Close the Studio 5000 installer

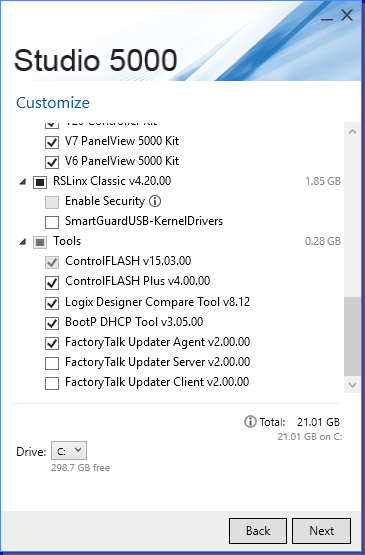(x=347, y=15)
